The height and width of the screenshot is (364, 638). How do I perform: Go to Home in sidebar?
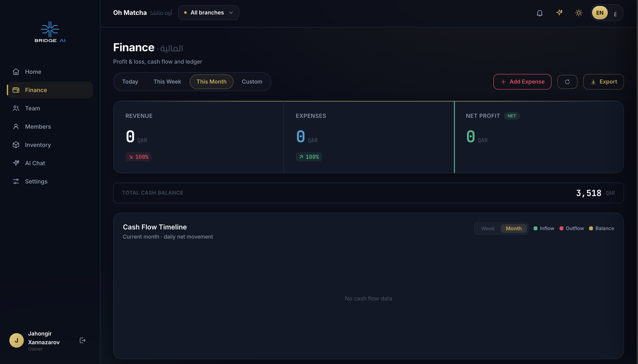point(50,72)
